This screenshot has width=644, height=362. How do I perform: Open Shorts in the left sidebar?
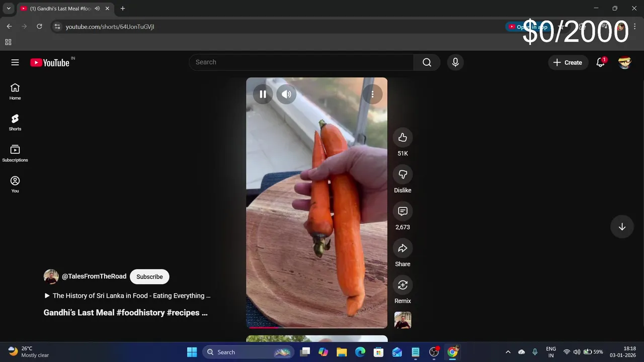tap(15, 122)
